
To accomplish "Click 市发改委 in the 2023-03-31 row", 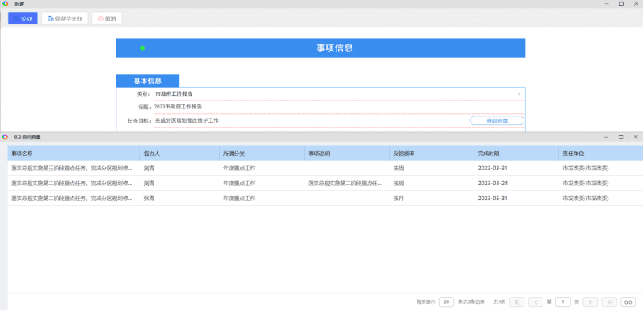I will click(585, 169).
